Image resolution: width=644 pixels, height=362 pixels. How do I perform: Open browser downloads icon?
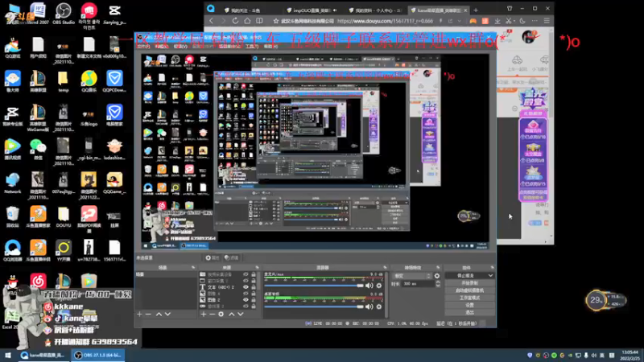point(497,21)
